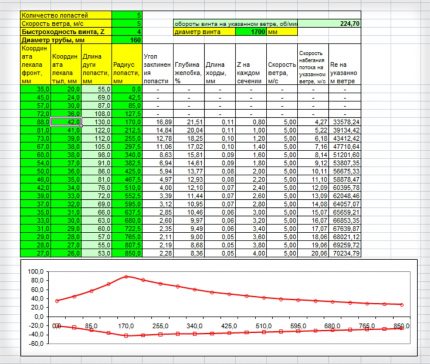Select the outlined 42,0 cell
The height and width of the screenshot is (364, 430).
(x=66, y=122)
